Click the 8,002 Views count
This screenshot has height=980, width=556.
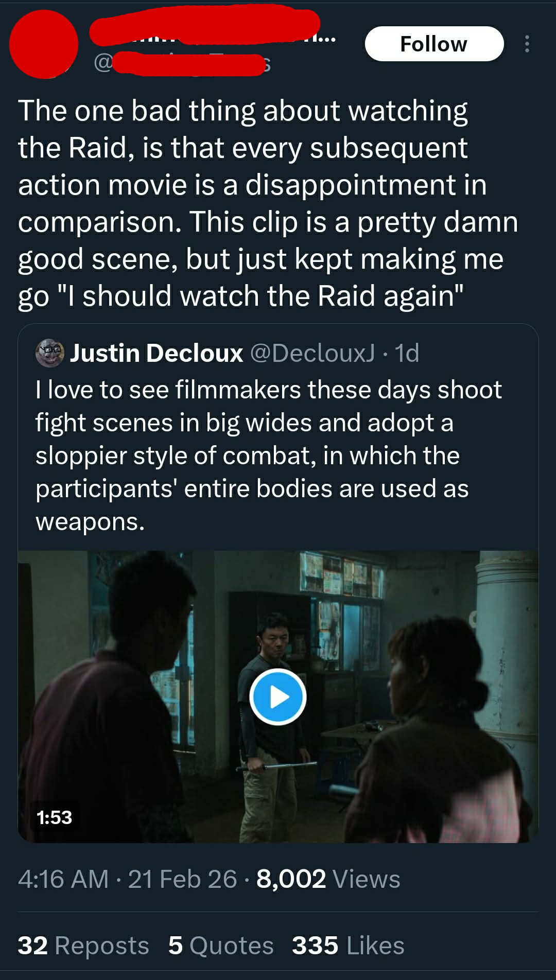tap(328, 879)
